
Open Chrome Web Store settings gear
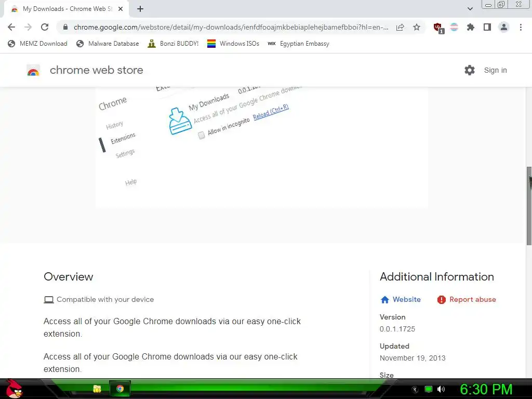point(470,70)
